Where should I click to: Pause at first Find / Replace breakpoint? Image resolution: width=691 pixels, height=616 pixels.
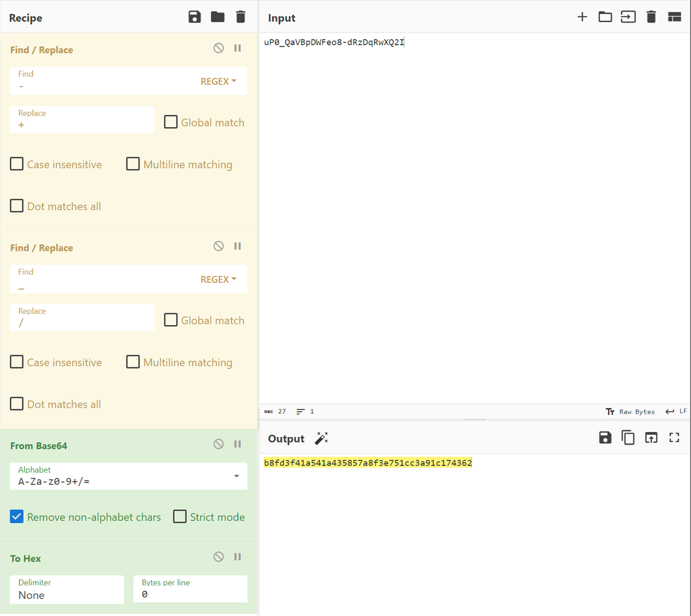238,48
